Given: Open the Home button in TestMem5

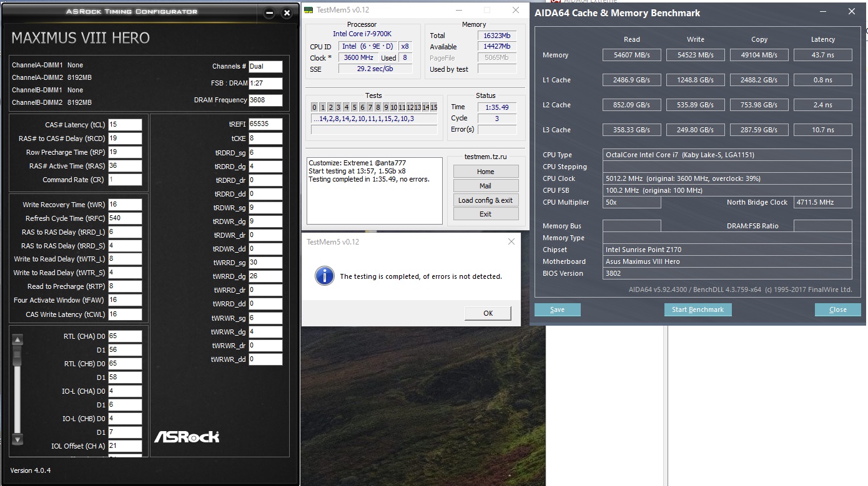Looking at the screenshot, I should point(486,172).
